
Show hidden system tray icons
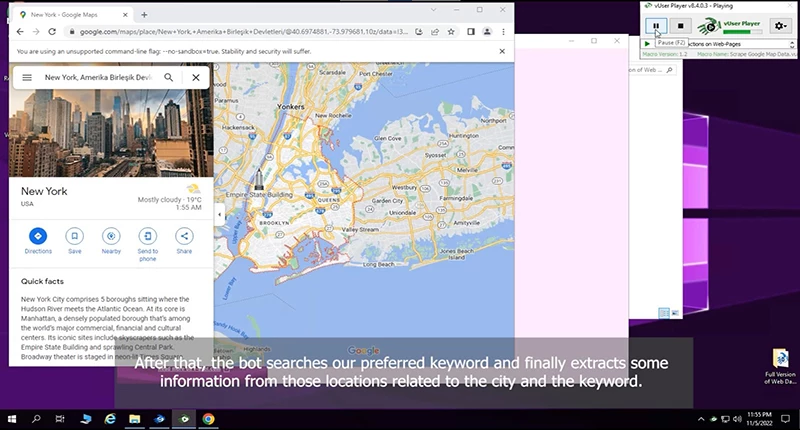pyautogui.click(x=701, y=419)
